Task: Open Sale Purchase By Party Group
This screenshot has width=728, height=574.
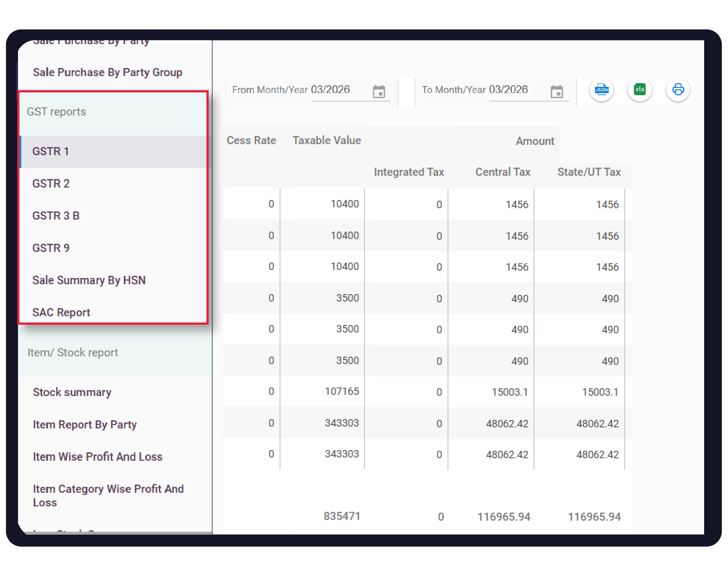Action: [x=108, y=72]
